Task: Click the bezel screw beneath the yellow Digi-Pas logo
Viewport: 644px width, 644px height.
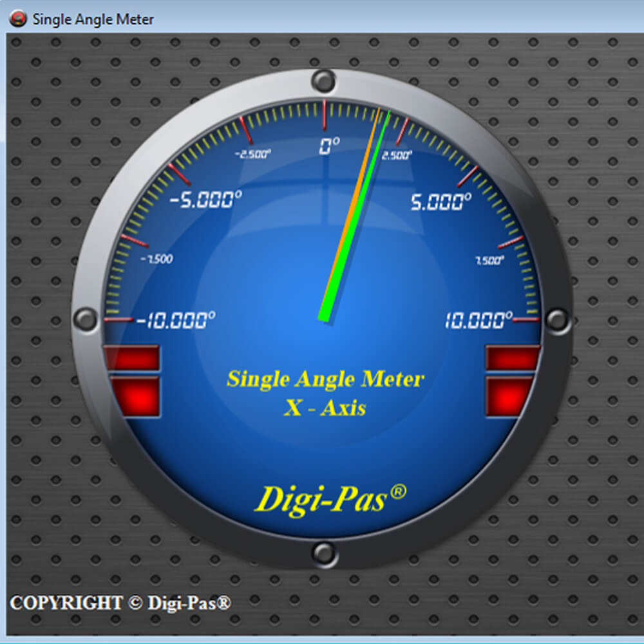Action: pyautogui.click(x=325, y=554)
